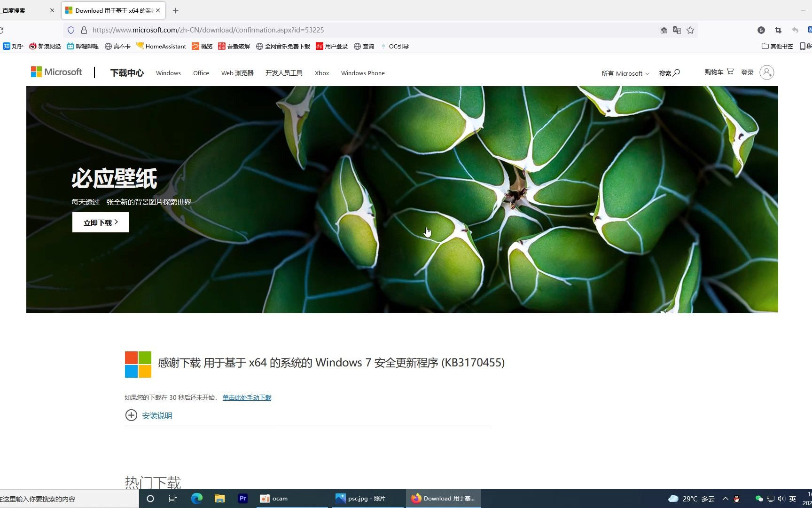
Task: Click the volume speaker tray icon
Action: 781,499
